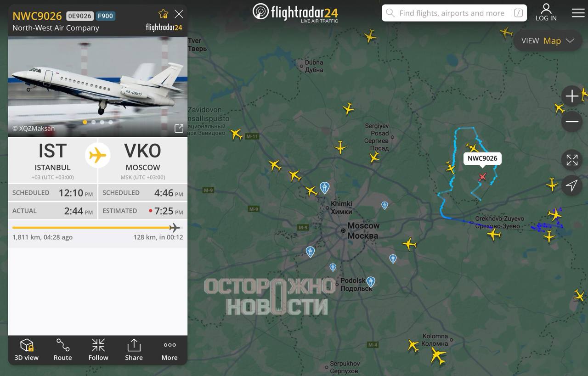
Task: Click LOG IN account button
Action: click(546, 12)
